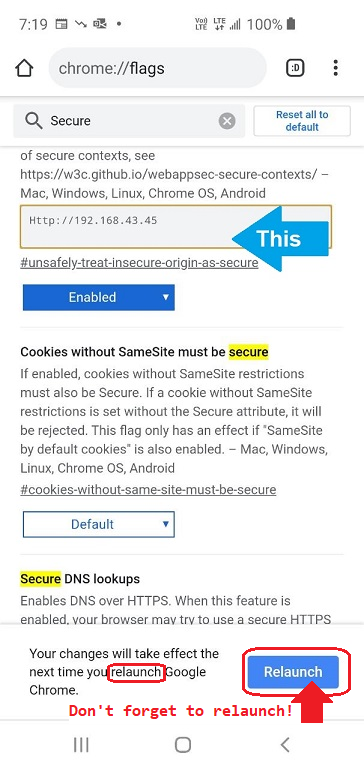
Task: Tap the Android recent apps icon
Action: tap(81, 745)
